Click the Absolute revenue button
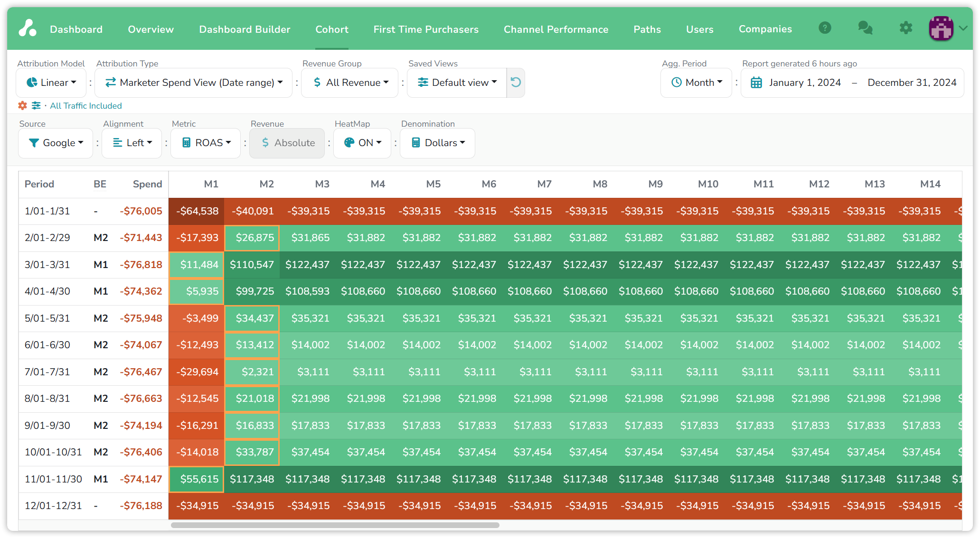Viewport: 980px width, 538px height. [287, 143]
